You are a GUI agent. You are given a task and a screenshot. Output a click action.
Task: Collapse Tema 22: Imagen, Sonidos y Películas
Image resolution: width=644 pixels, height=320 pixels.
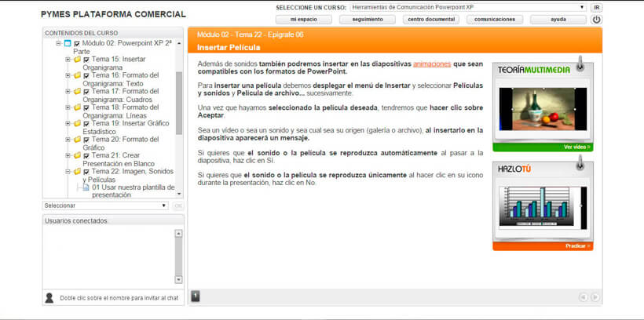[x=68, y=172]
